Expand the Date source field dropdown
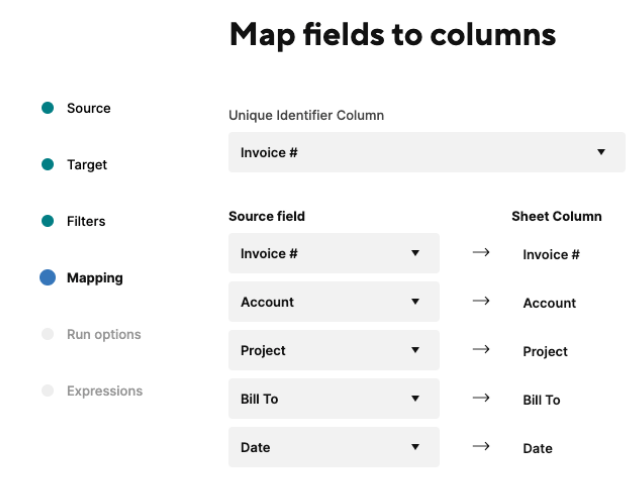This screenshot has height=478, width=630. 415,448
